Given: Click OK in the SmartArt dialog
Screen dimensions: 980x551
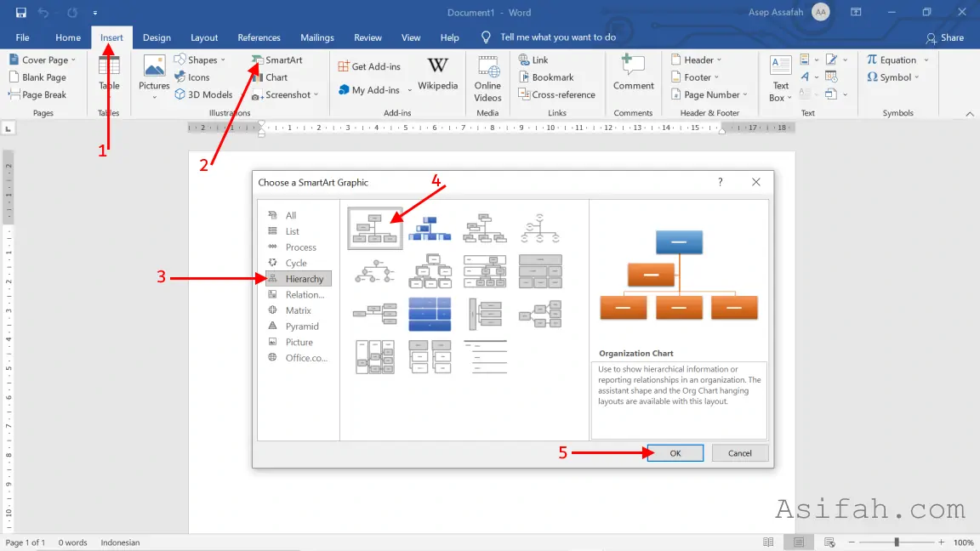Looking at the screenshot, I should click(675, 453).
